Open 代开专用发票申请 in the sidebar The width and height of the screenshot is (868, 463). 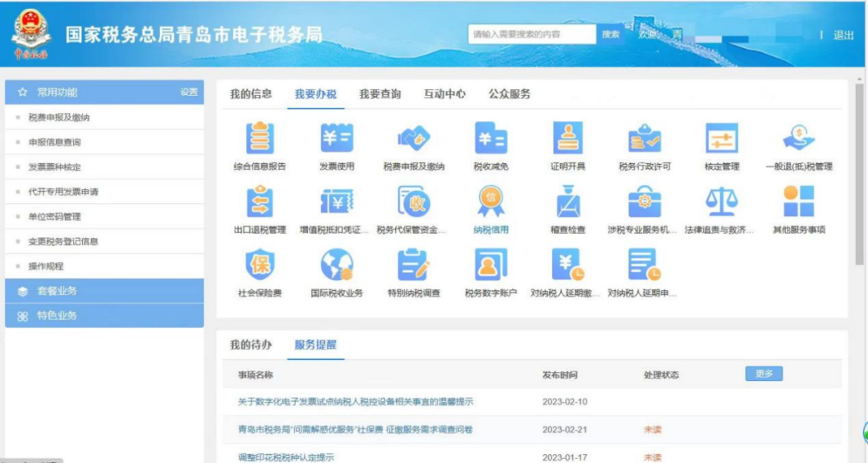click(x=63, y=192)
